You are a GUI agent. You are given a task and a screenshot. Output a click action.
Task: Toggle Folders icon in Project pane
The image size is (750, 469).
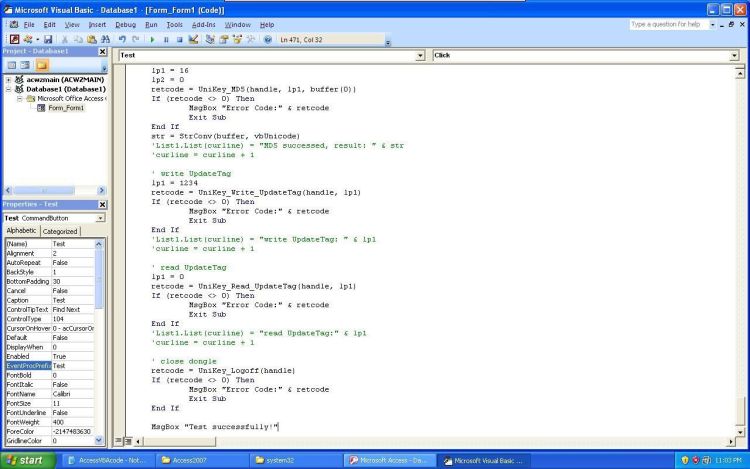(42, 65)
